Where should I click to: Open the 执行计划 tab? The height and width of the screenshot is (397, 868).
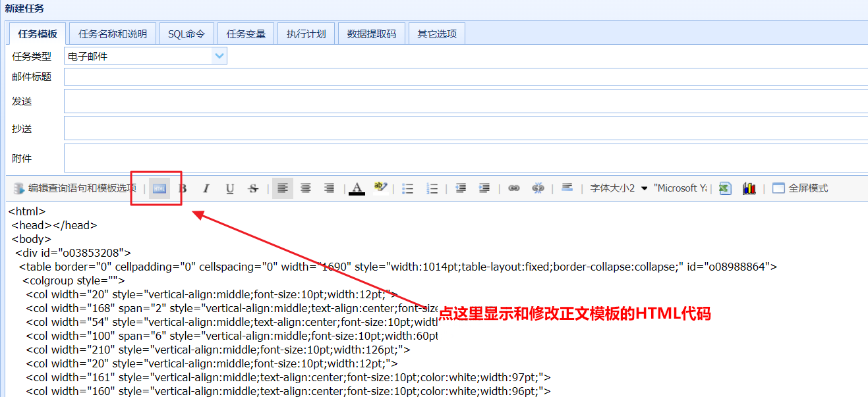pos(306,34)
